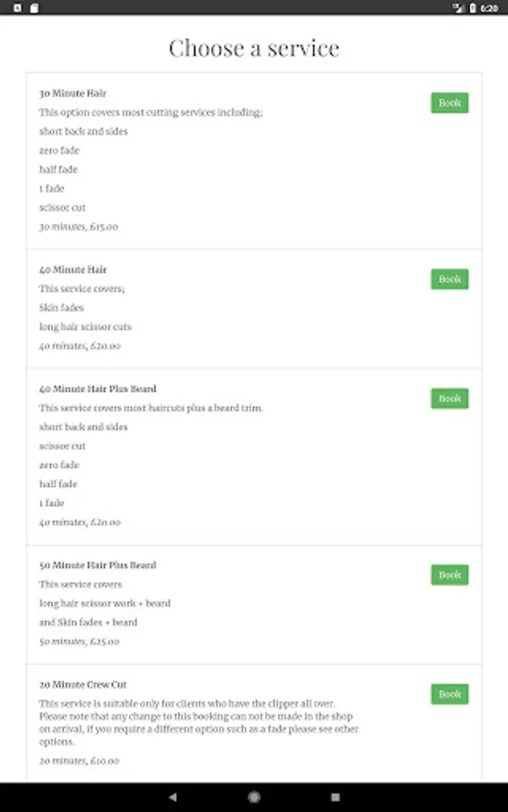508x812 pixels.
Task: Select the 30 Minute Hair title
Action: pyautogui.click(x=72, y=93)
